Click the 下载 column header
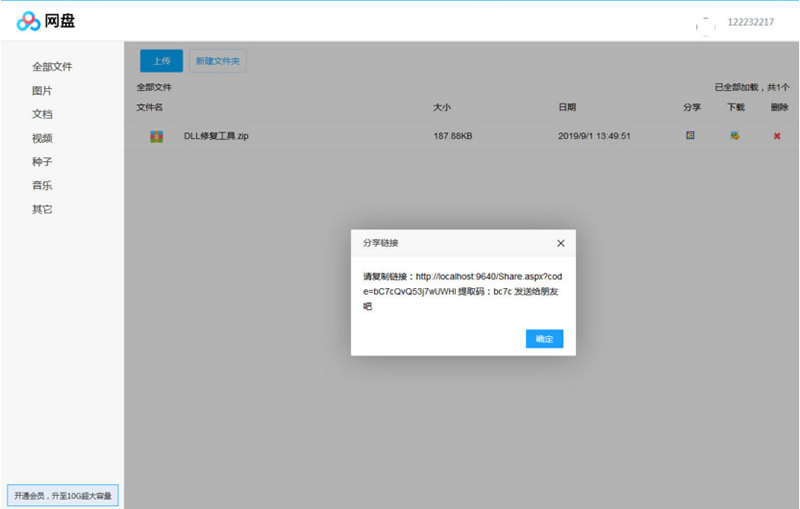This screenshot has width=800, height=509. click(736, 107)
